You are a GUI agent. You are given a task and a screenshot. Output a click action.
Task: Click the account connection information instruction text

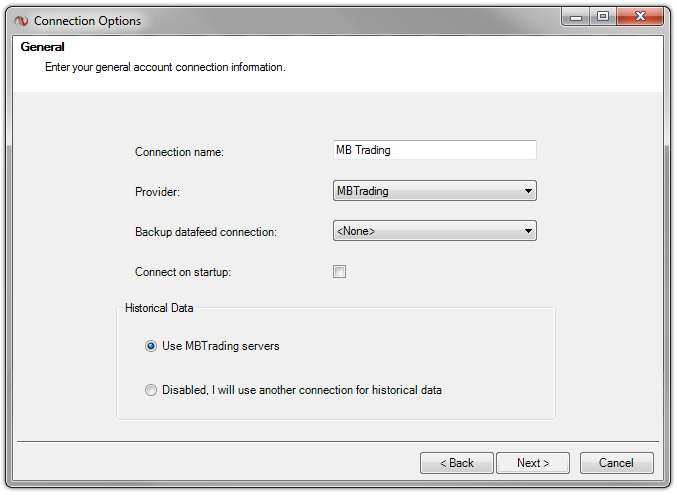(x=165, y=67)
